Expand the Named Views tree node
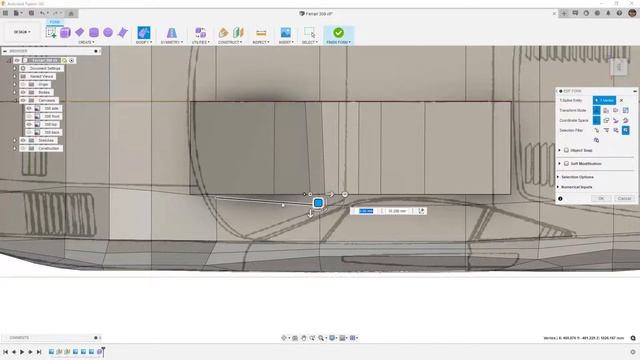Image resolution: width=640 pixels, height=360 pixels. [15, 76]
